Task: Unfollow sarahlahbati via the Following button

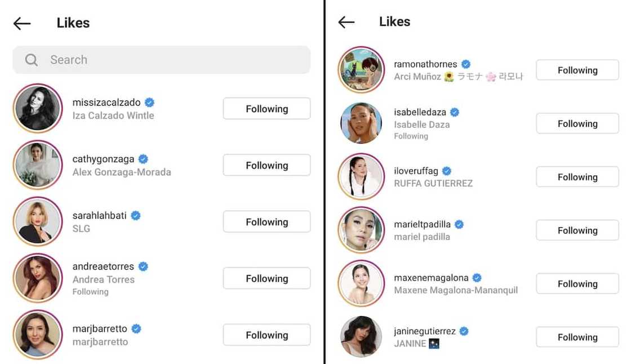Action: (266, 222)
